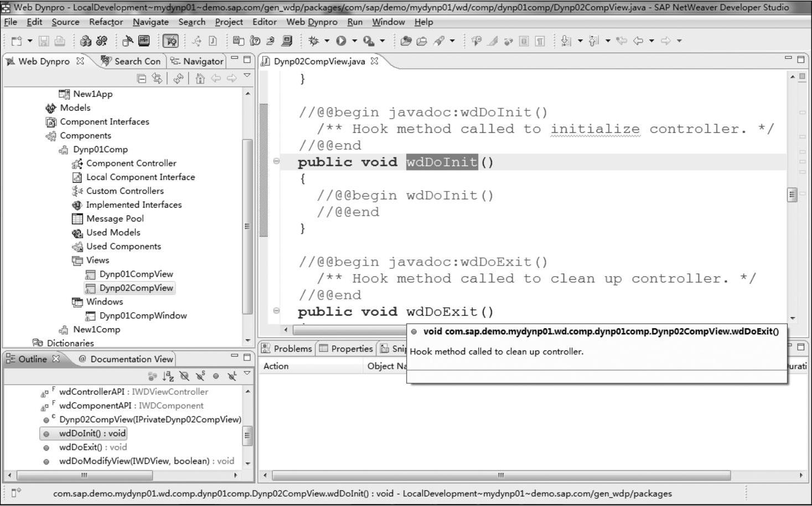Collapse the wdDoExit method fold marker

(x=276, y=311)
